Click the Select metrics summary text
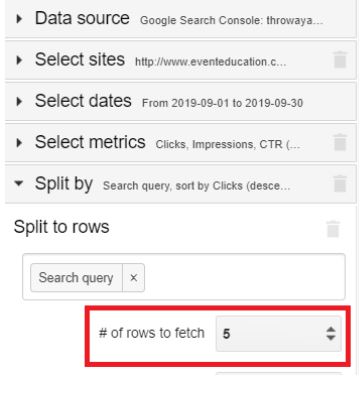Screen dimensions: 364x395 [x=228, y=145]
